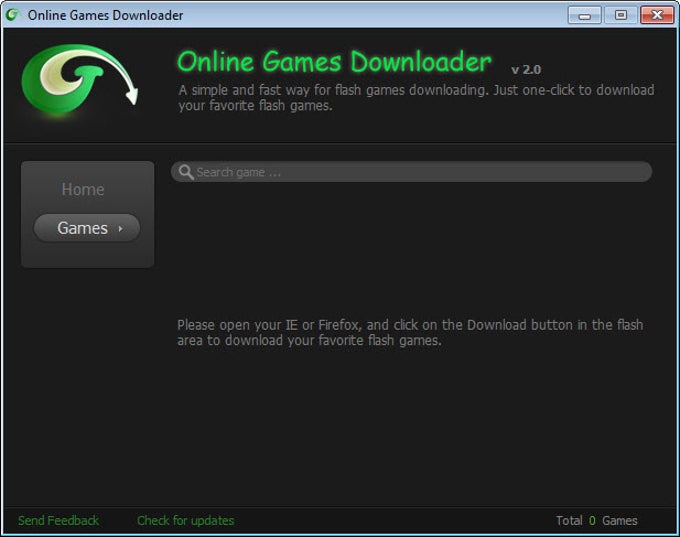Click the Online Games Downloader green heading
The height and width of the screenshot is (537, 680).
334,62
